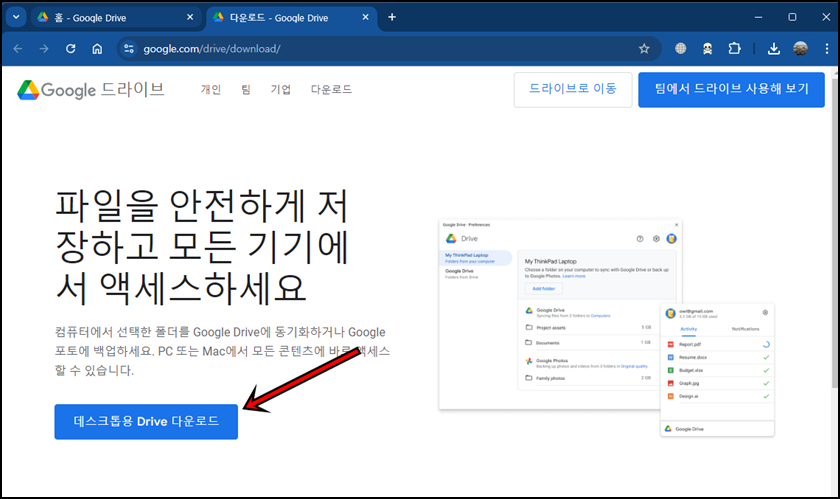
Task: Click the skull extension icon
Action: point(707,49)
